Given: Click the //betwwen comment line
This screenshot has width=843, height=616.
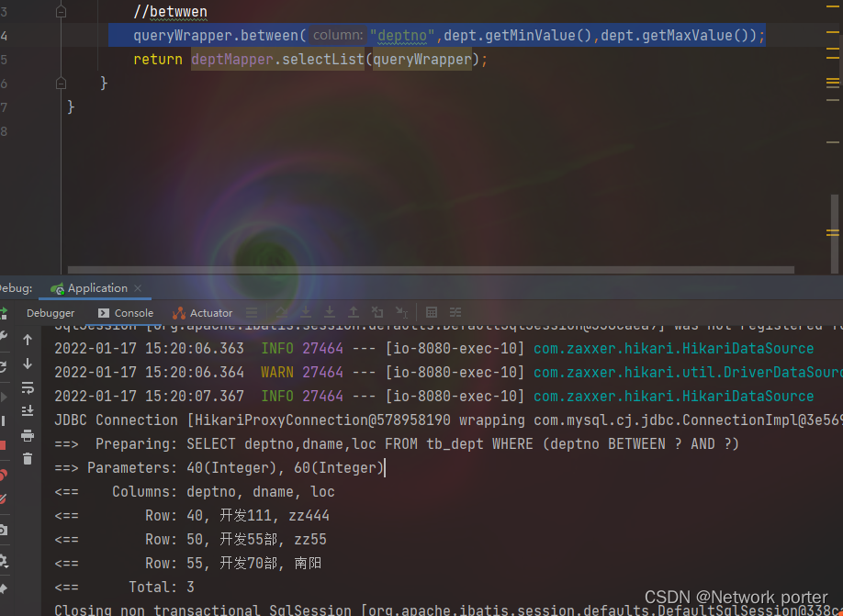Looking at the screenshot, I should point(171,12).
